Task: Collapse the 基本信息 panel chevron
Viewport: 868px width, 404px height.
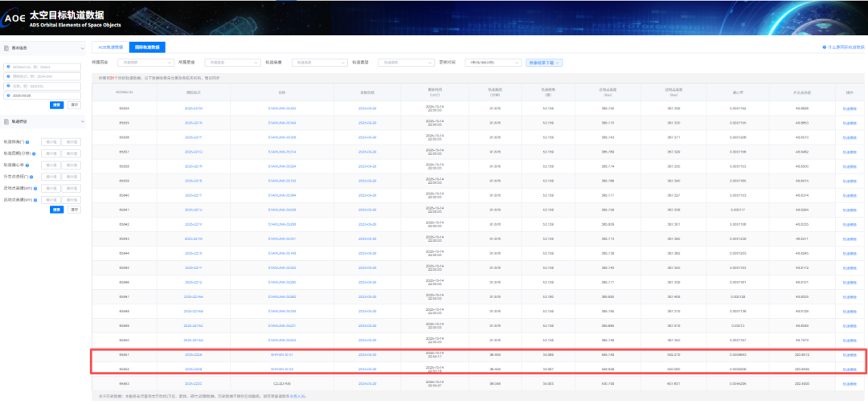Action: pyautogui.click(x=83, y=48)
